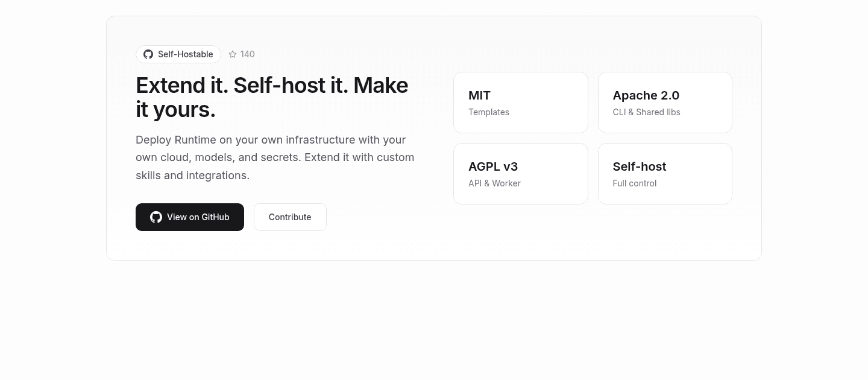Open the Apache 2.0 license card
868x380 pixels.
click(x=665, y=103)
